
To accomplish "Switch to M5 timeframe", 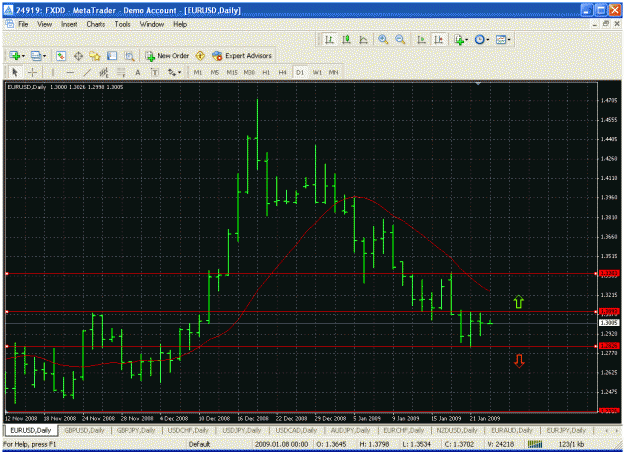I will [214, 73].
